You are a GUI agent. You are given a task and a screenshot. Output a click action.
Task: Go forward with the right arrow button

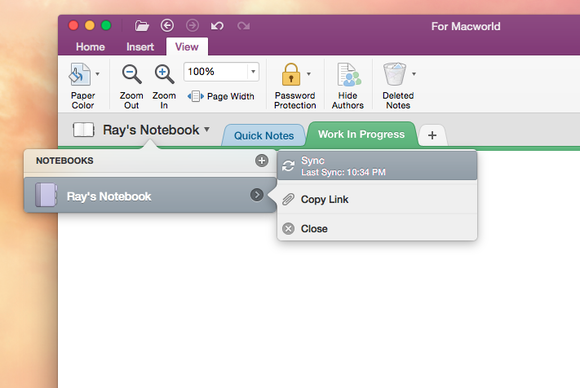point(192,26)
